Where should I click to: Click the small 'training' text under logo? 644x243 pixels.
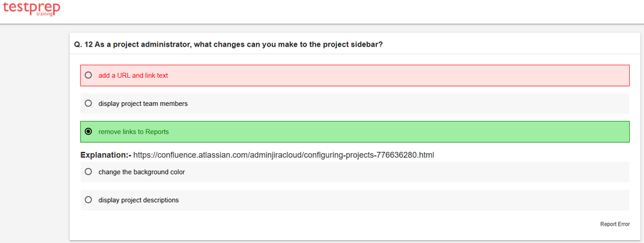pos(45,14)
